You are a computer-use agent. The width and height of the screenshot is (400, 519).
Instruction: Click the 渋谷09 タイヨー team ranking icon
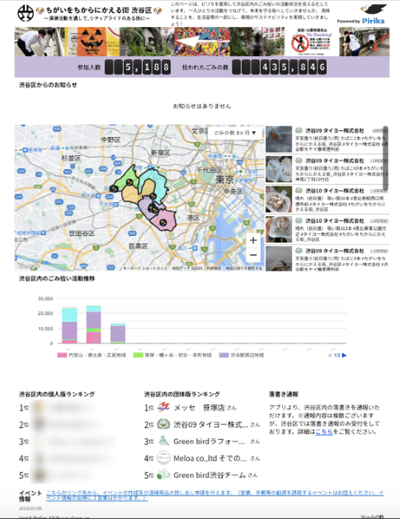[x=164, y=424]
